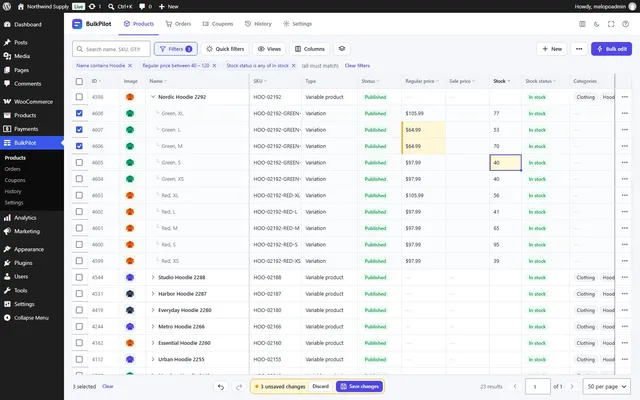Toggle dark mode moon icon
Image resolution: width=640 pixels, height=400 pixels.
click(596, 24)
